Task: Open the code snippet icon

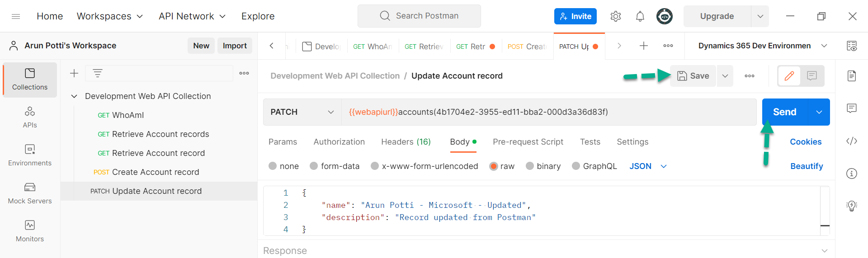Action: coord(852,141)
